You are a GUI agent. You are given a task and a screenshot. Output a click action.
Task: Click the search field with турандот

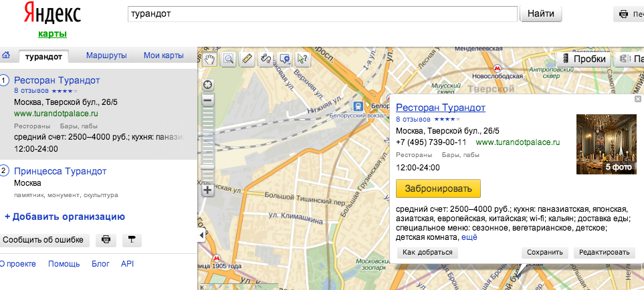(x=322, y=14)
